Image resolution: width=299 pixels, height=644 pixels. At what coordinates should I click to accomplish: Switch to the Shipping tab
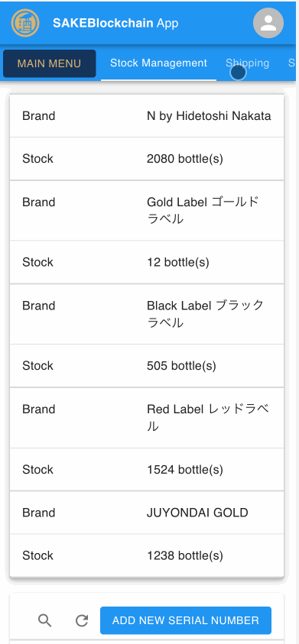point(247,63)
